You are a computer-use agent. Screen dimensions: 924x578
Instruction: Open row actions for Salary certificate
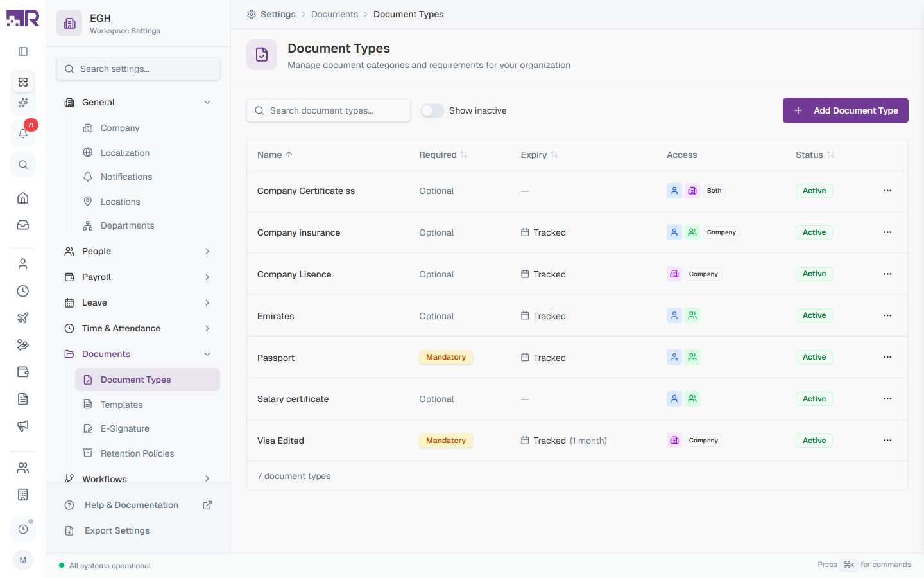click(887, 399)
